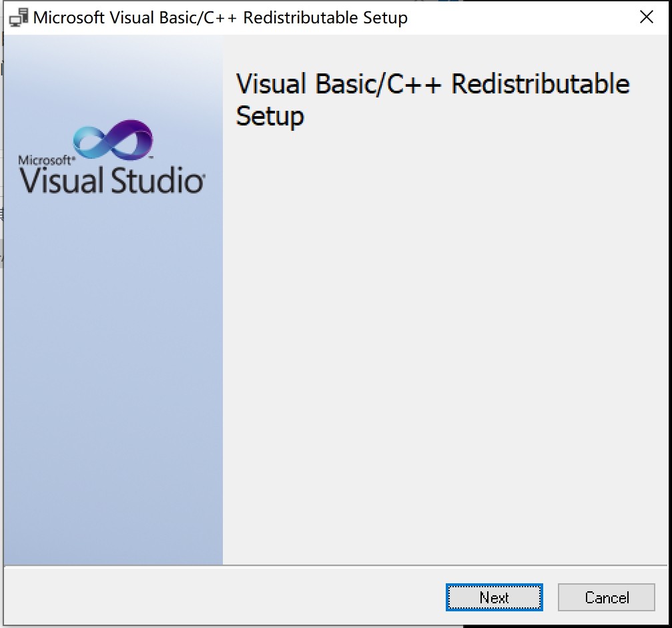
Task: Click the 'Visual Studio' wordmark text
Action: 112,180
